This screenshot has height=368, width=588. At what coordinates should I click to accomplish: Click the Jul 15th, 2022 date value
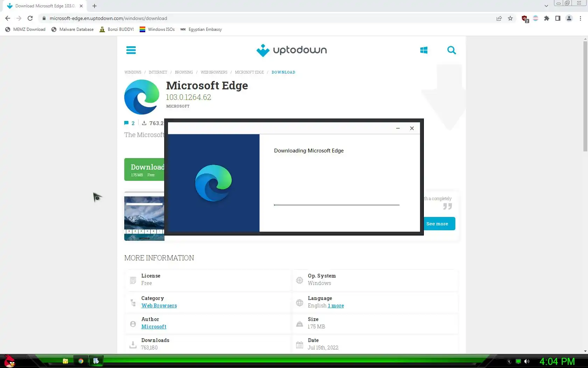(x=323, y=348)
